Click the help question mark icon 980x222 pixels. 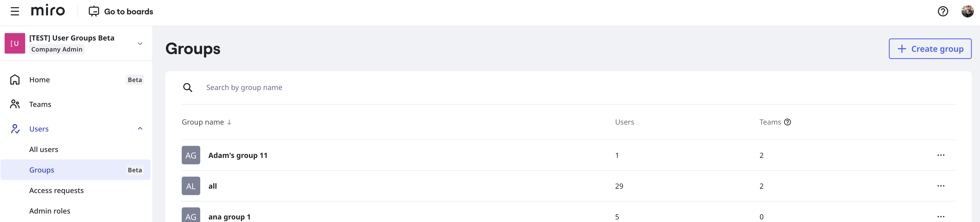coord(942,11)
